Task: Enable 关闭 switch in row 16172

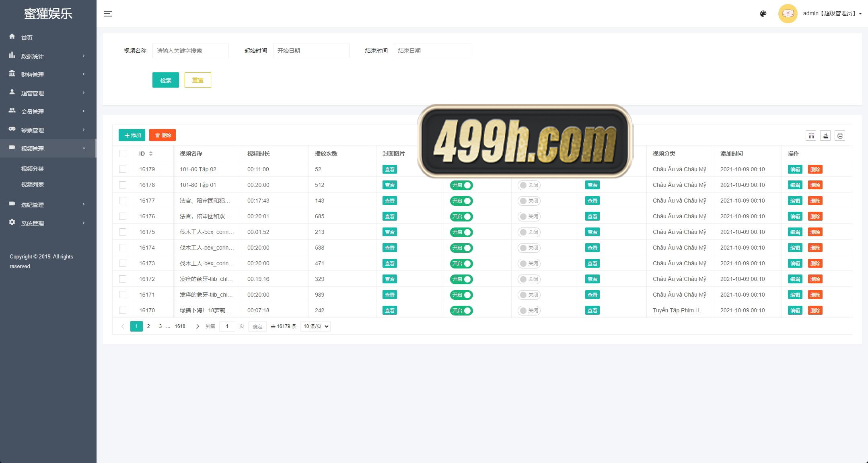Action: [529, 279]
